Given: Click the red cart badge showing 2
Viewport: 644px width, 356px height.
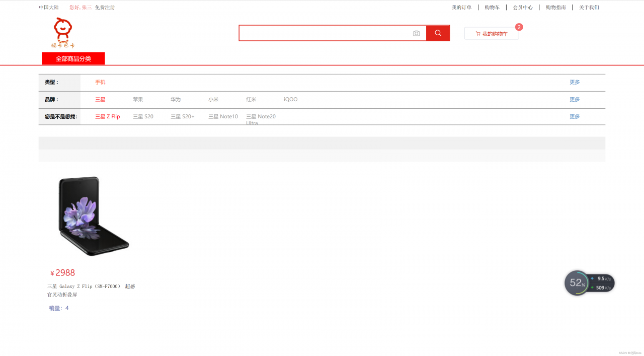Looking at the screenshot, I should point(519,27).
